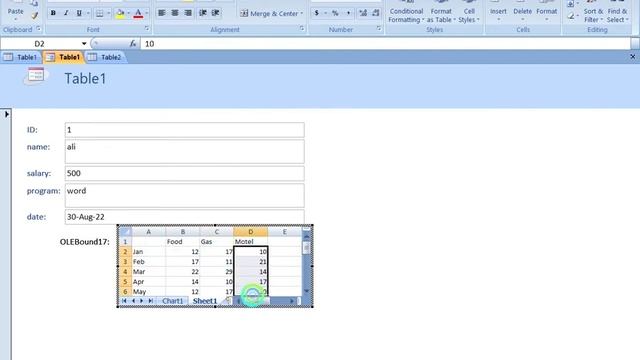Expand the Font dialog launcher
Screen dimensions: 640x360
(x=147, y=29)
